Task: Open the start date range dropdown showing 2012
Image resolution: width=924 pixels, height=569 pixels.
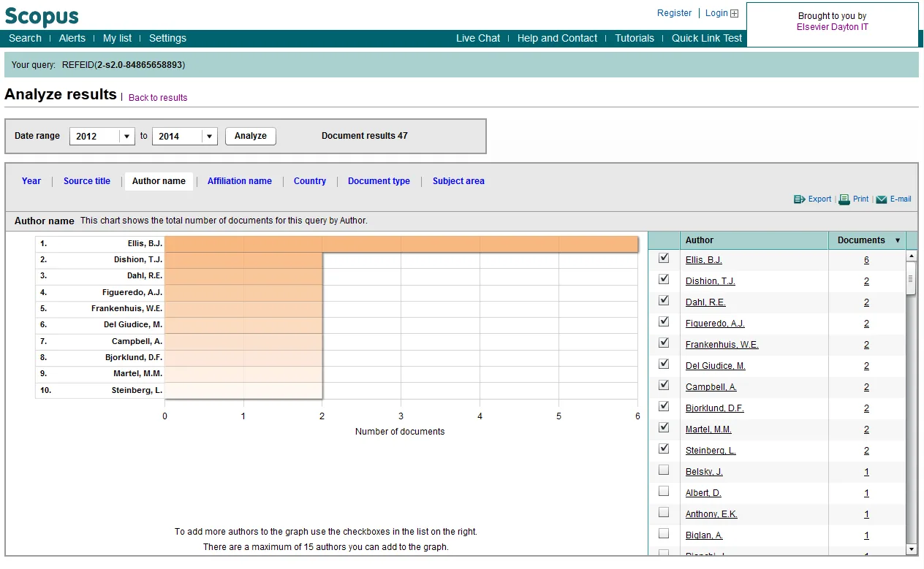Action: pyautogui.click(x=126, y=136)
